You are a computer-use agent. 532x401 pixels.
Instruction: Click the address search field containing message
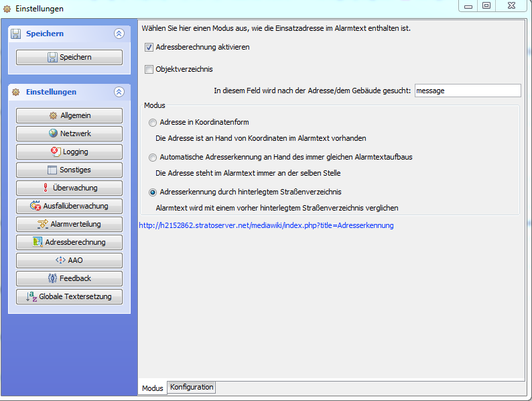(x=467, y=91)
